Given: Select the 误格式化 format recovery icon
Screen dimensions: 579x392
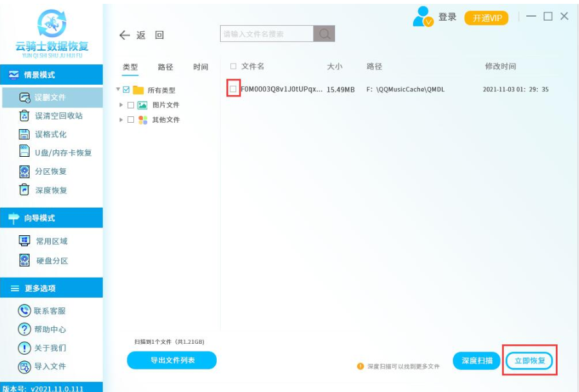Looking at the screenshot, I should [x=25, y=134].
